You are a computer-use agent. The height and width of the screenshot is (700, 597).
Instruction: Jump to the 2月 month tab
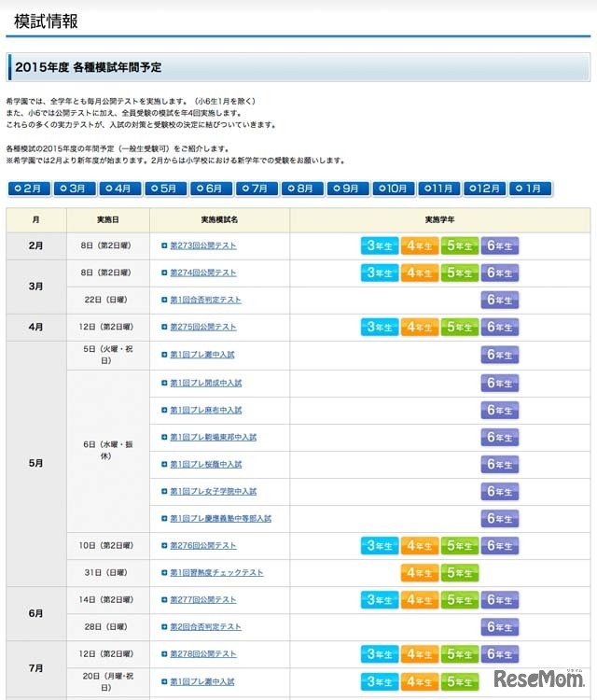29,189
